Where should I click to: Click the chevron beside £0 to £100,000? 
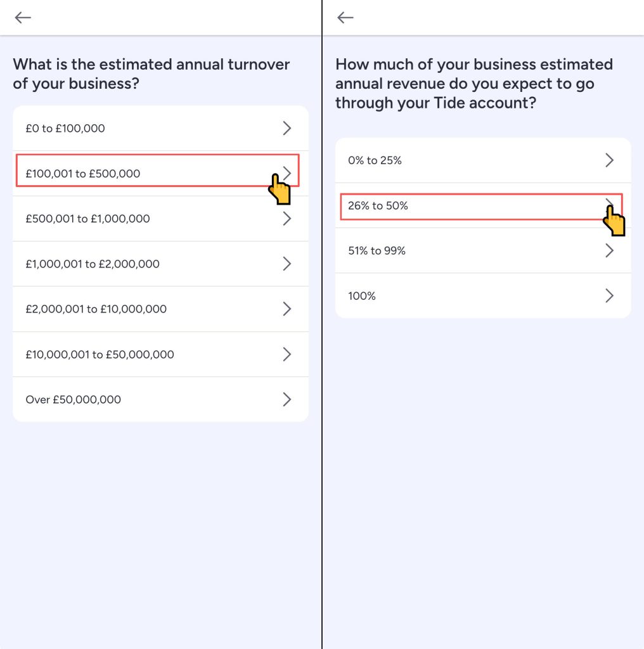click(x=287, y=129)
